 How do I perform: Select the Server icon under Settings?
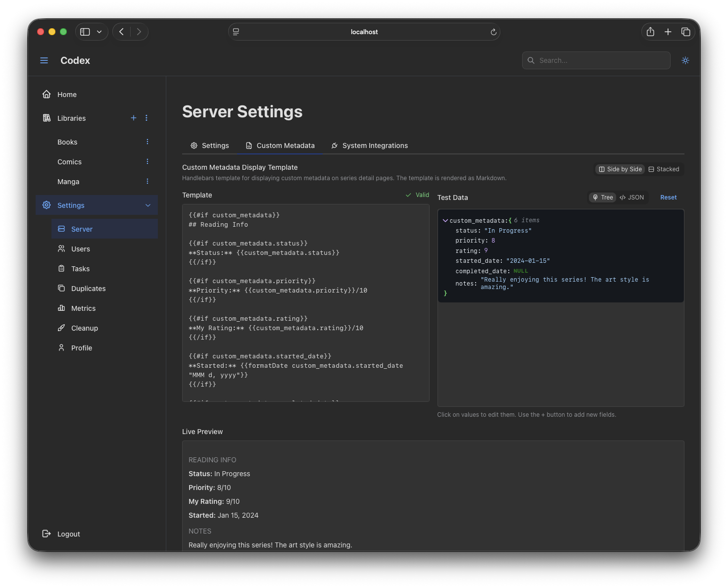[x=61, y=229]
